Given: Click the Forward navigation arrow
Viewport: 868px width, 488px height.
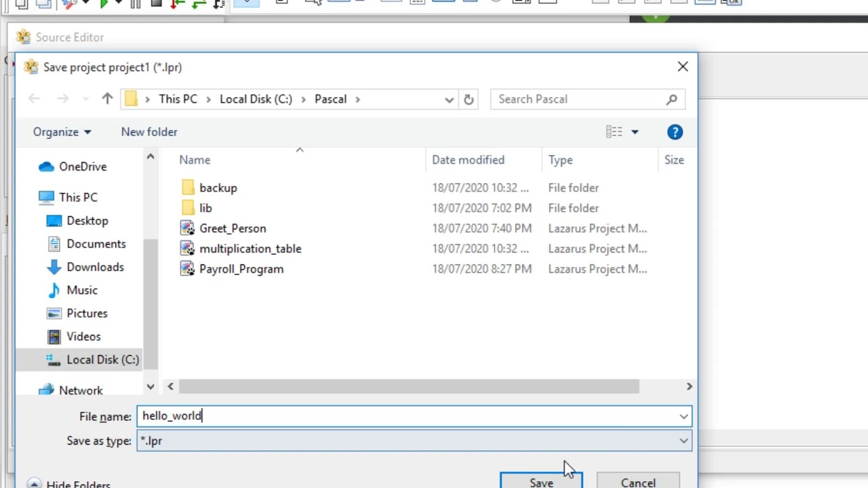Looking at the screenshot, I should 62,99.
